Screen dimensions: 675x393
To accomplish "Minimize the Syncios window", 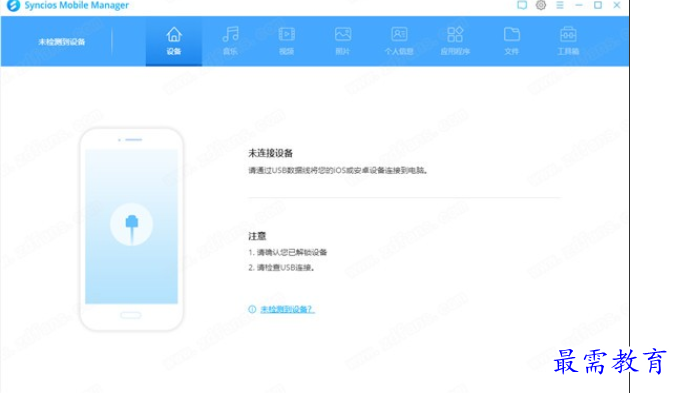I will pos(579,5).
